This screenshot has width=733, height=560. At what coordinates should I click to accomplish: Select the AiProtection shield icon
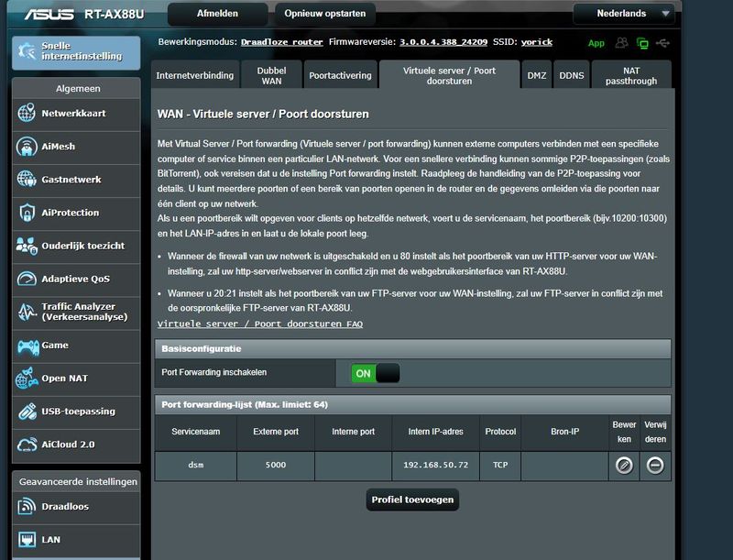click(27, 213)
